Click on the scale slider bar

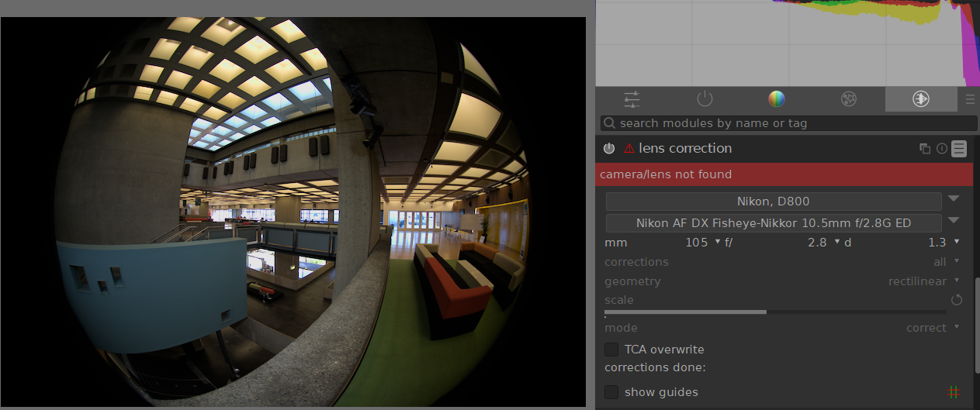tap(775, 312)
